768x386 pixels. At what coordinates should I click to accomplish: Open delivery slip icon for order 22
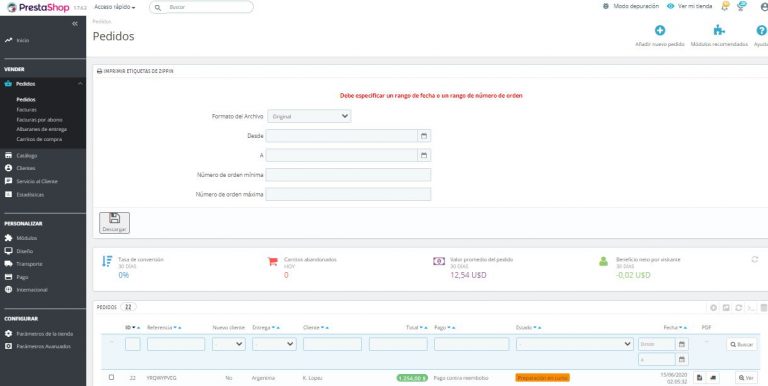[713, 378]
